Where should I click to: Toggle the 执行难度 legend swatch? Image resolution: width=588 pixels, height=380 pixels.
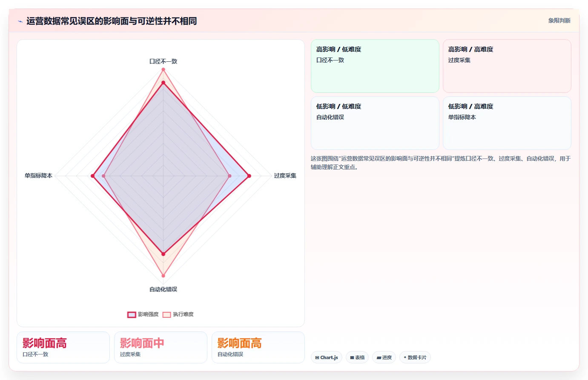tap(166, 315)
